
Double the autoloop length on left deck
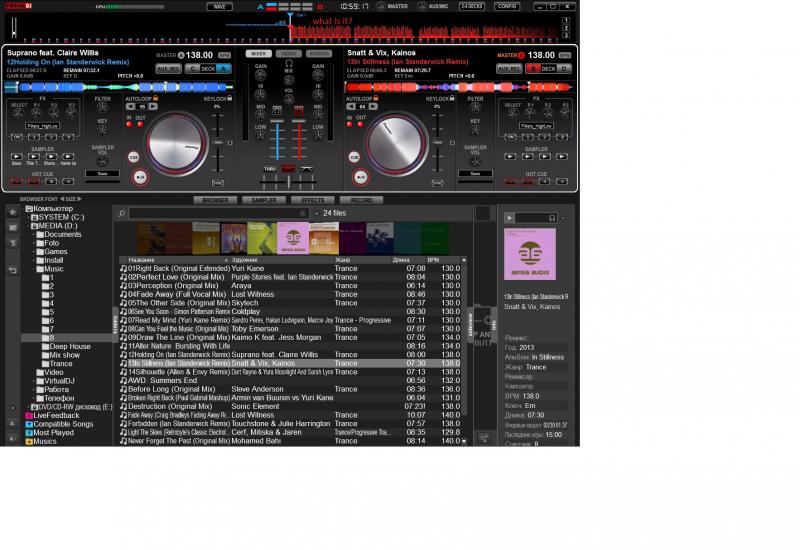tap(153, 107)
